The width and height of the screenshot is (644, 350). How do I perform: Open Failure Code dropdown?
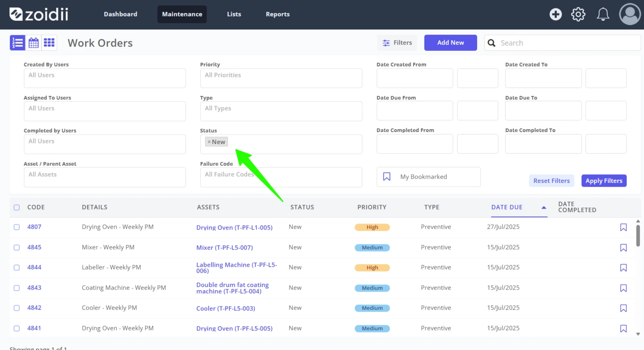click(x=281, y=177)
